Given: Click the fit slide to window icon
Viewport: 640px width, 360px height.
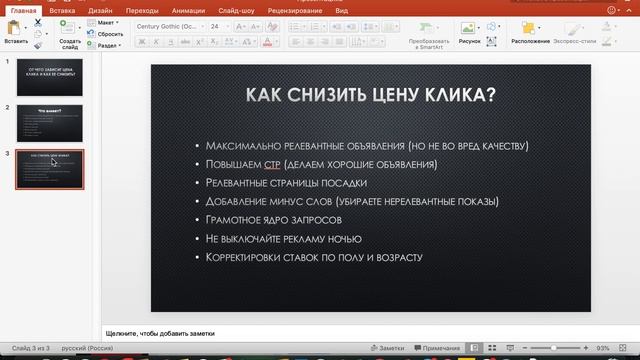Looking at the screenshot, I should (622, 348).
